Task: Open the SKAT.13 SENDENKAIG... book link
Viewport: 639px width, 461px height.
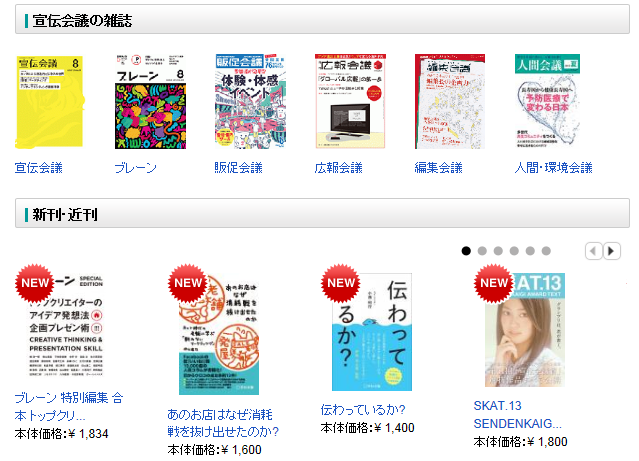Action: coord(517,415)
